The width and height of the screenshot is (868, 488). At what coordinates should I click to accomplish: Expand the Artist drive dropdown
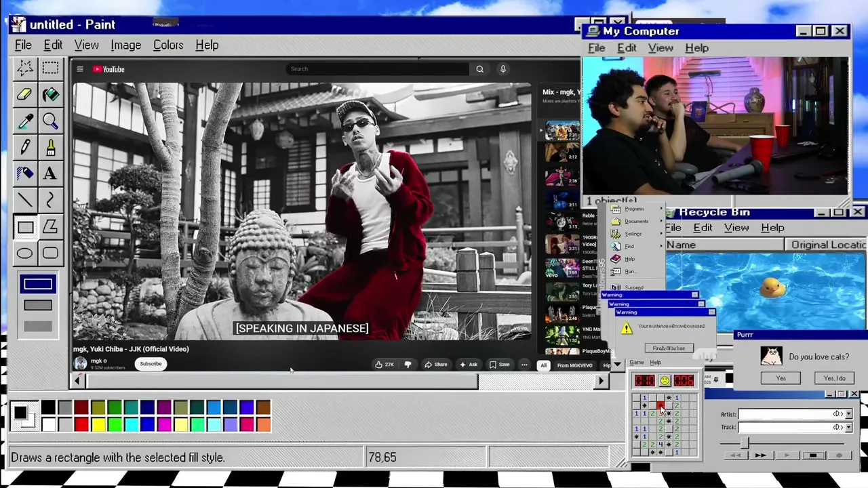tap(848, 414)
